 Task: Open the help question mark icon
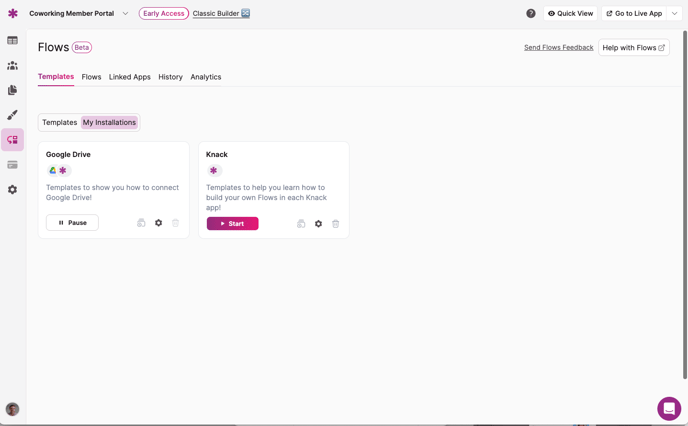tap(531, 14)
